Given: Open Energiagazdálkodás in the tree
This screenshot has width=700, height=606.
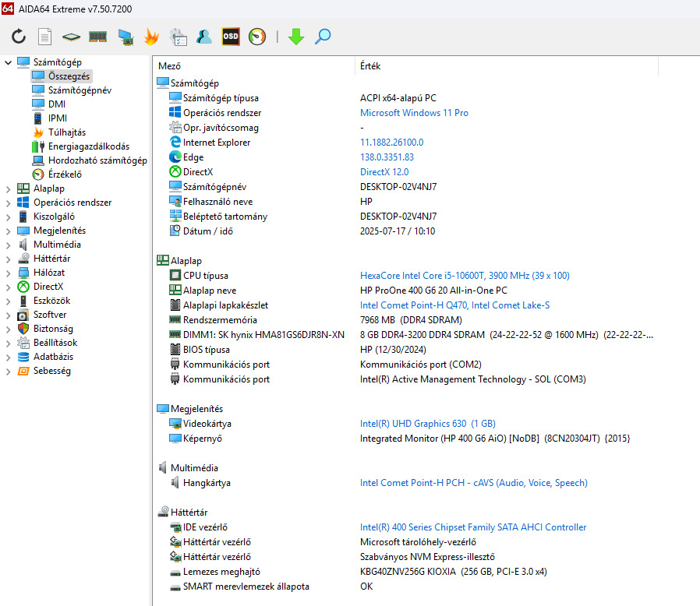Looking at the screenshot, I should (89, 146).
